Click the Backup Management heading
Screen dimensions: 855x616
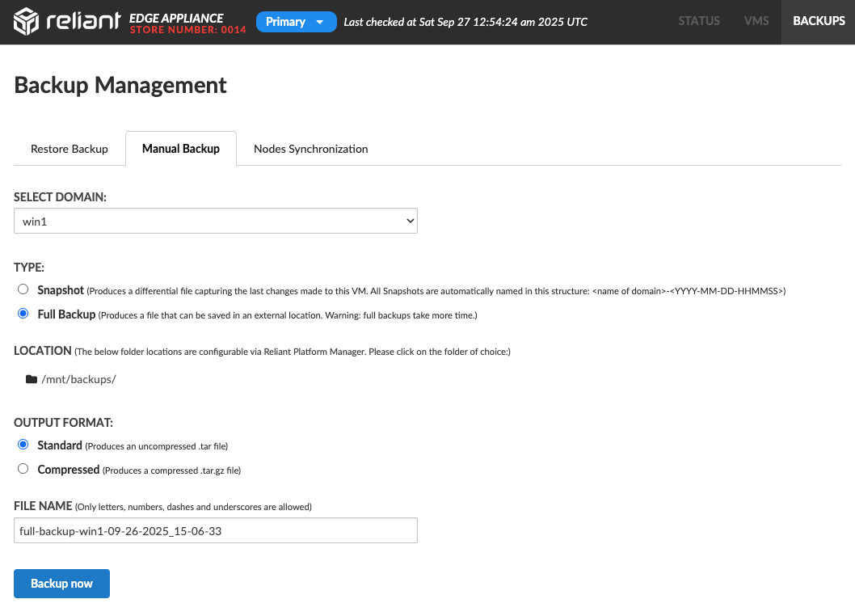tap(120, 85)
